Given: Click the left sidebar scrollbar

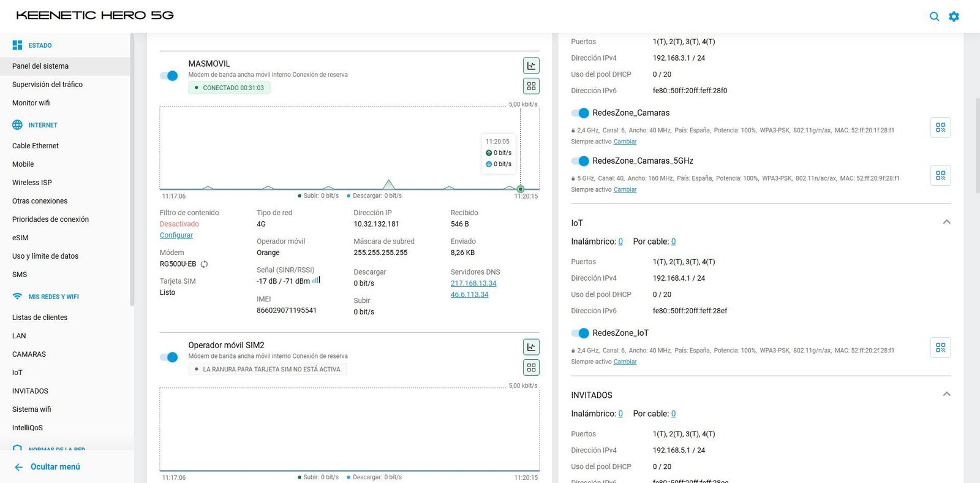Looking at the screenshot, I should coord(132,169).
